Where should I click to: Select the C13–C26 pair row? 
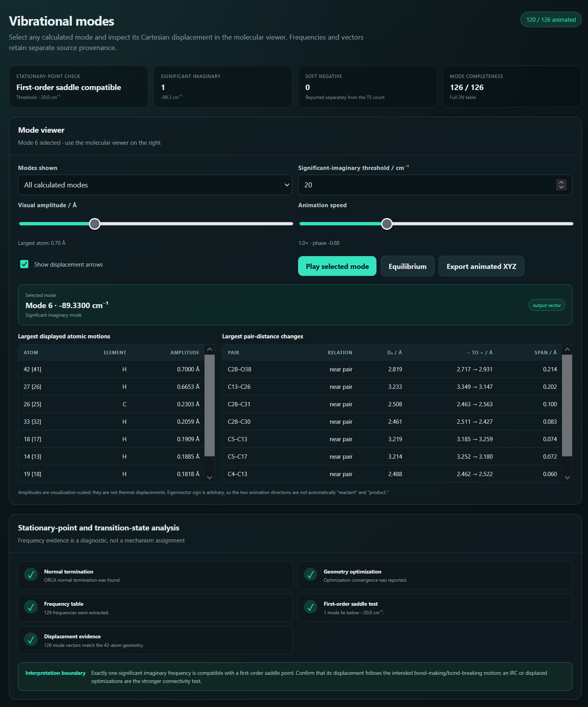tap(392, 387)
